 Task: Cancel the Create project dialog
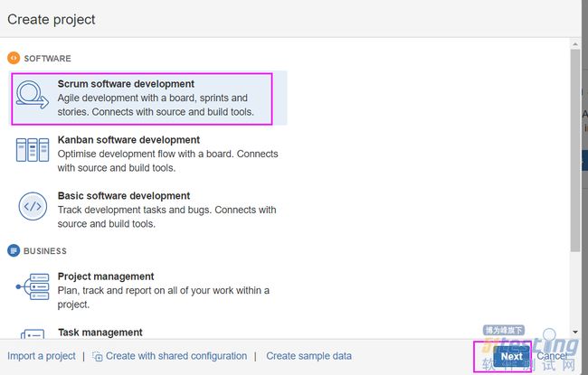pyautogui.click(x=552, y=356)
